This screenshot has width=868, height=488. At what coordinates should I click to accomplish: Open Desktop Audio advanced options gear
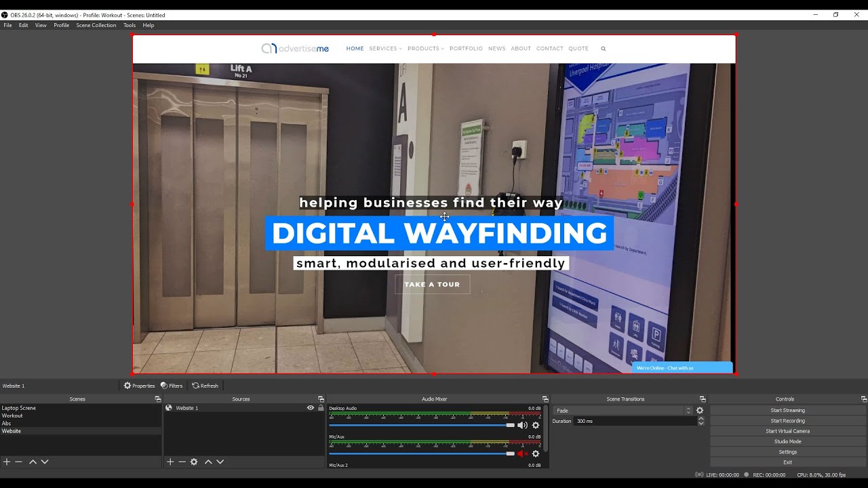536,424
